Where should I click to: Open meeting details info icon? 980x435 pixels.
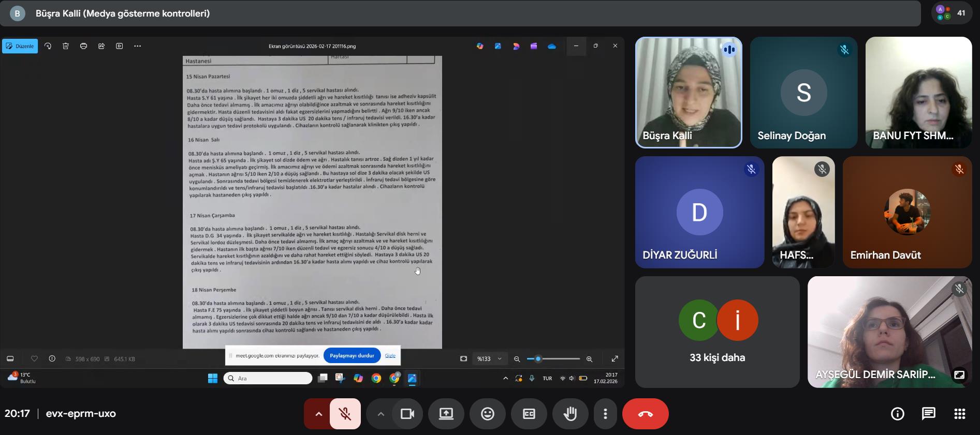(x=897, y=414)
